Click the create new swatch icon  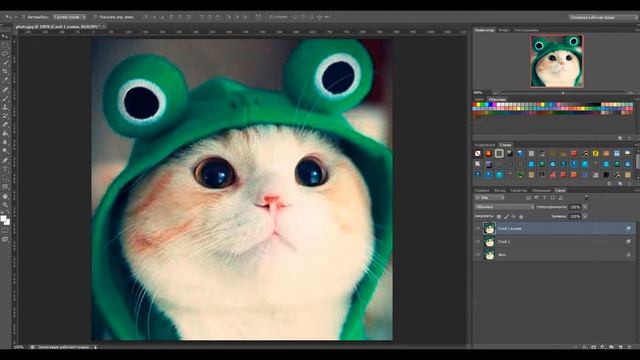coord(620,138)
